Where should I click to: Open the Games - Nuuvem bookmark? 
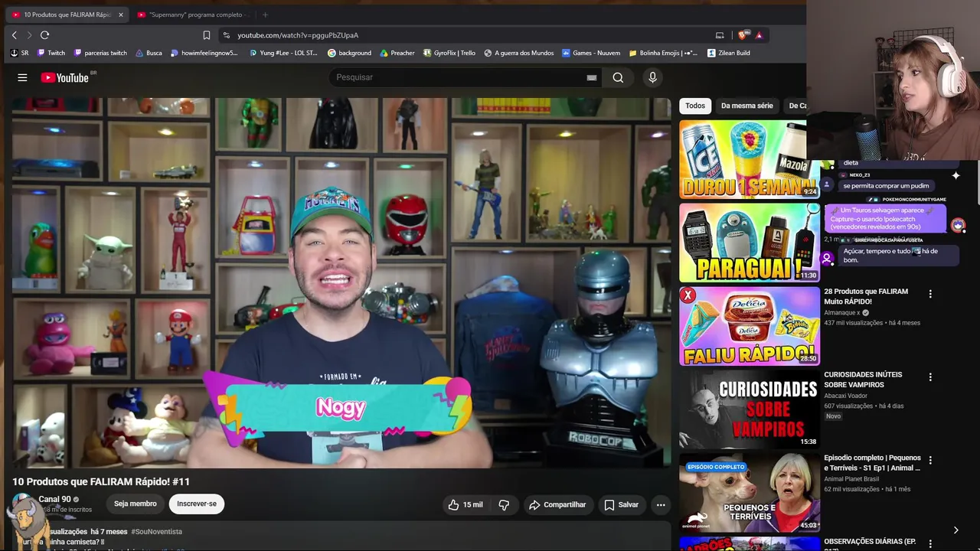pyautogui.click(x=591, y=53)
